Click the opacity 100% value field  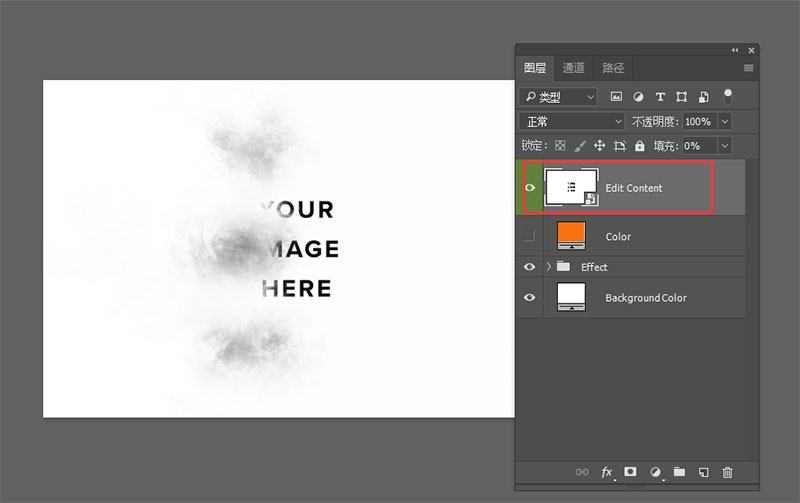pyautogui.click(x=699, y=121)
